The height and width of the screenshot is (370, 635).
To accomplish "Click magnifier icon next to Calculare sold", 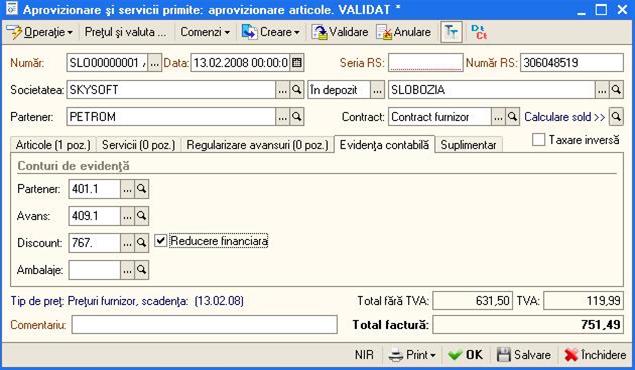I will tap(616, 117).
